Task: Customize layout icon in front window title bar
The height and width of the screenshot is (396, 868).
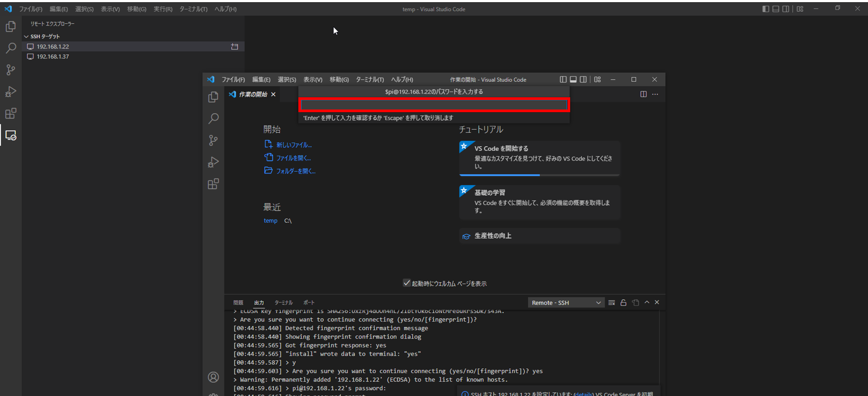Action: 597,80
